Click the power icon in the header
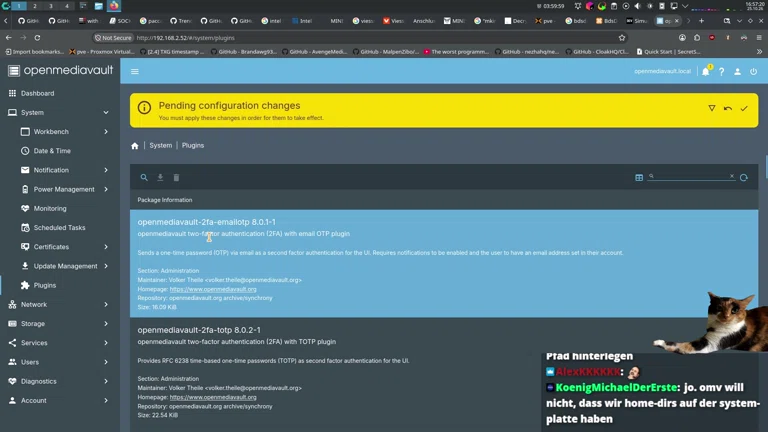Image resolution: width=768 pixels, height=432 pixels. point(753,72)
